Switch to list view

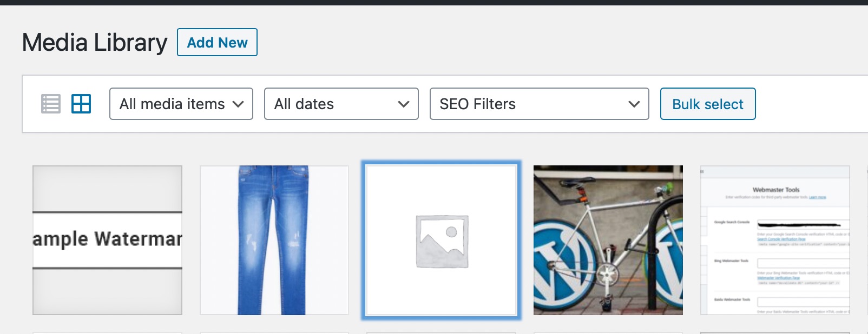pos(51,104)
